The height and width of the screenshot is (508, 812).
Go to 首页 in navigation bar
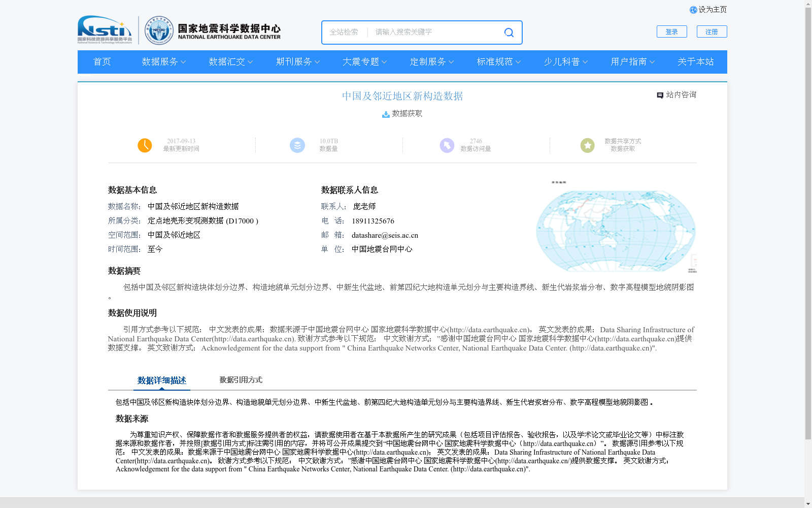point(102,61)
